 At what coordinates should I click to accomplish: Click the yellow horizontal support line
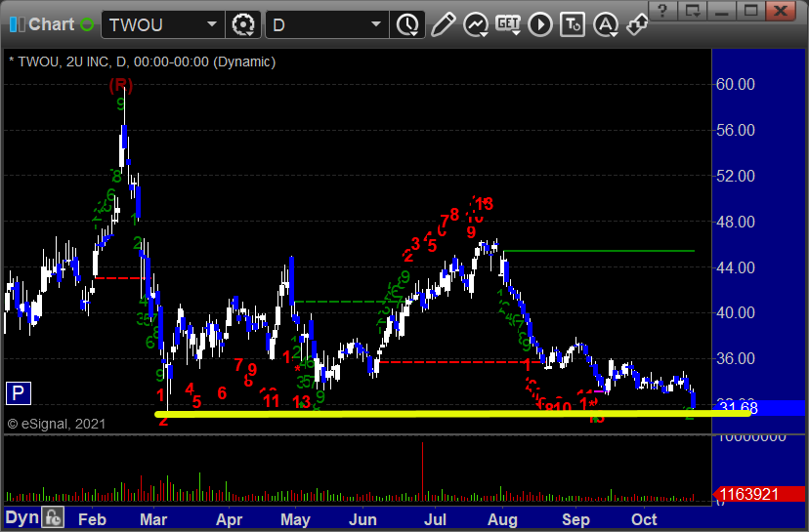pyautogui.click(x=452, y=414)
